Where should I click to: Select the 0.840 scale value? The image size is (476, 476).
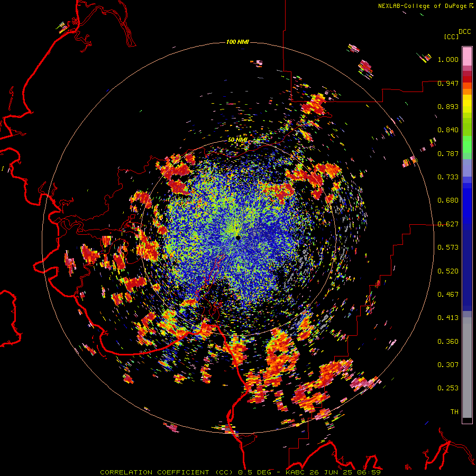[448, 130]
